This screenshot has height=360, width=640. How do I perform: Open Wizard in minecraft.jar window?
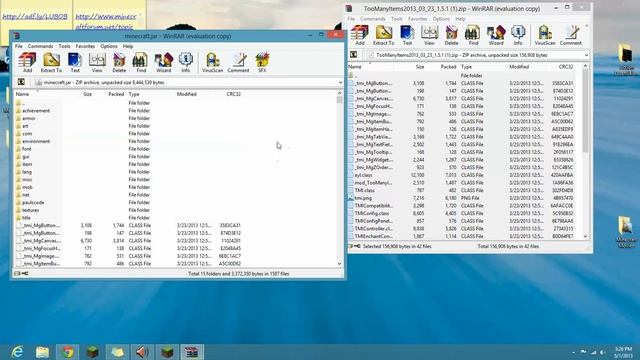coord(164,62)
